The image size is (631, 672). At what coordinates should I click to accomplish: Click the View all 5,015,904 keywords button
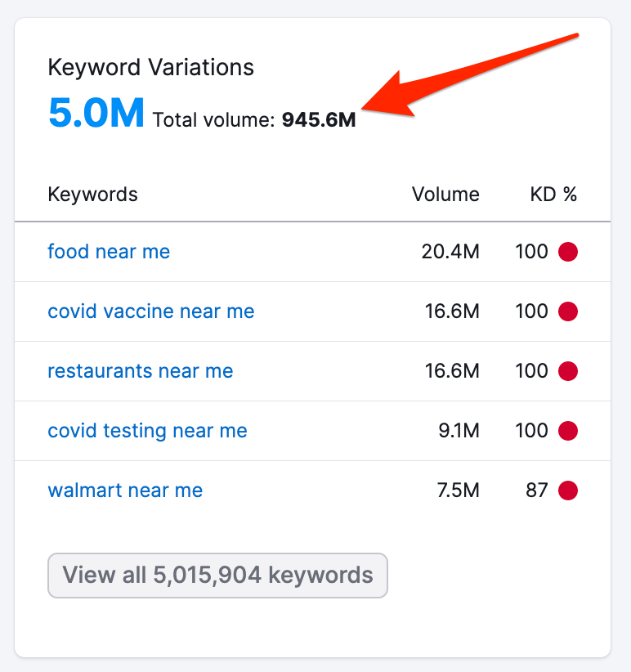[x=217, y=576]
